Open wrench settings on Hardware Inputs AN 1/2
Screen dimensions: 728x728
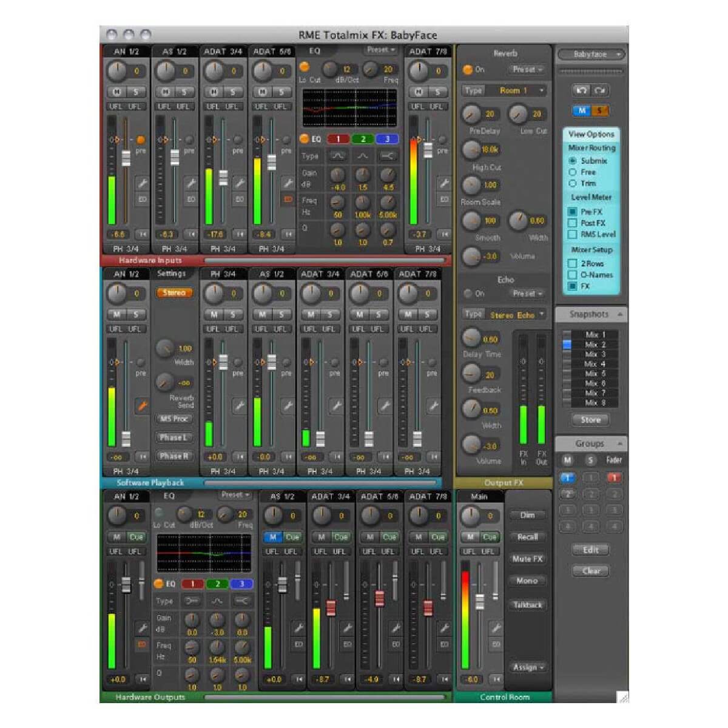[142, 183]
